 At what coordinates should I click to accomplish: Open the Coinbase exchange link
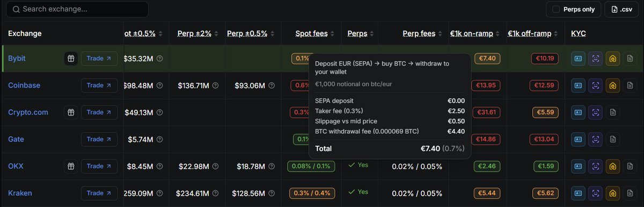[24, 85]
